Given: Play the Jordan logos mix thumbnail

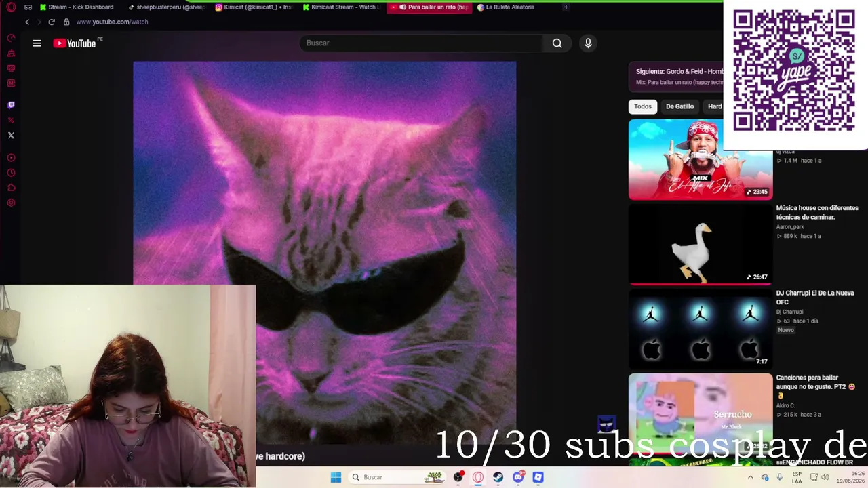Looking at the screenshot, I should (x=701, y=329).
